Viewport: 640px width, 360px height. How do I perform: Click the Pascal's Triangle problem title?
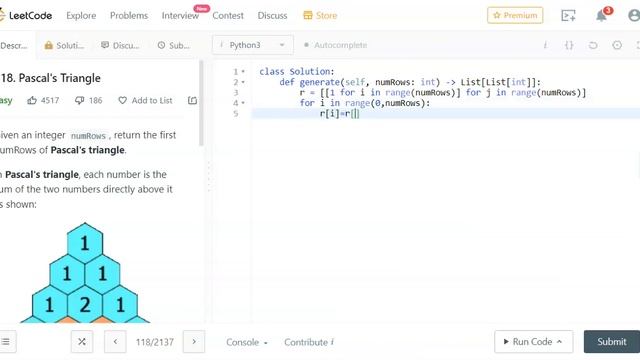[51, 78]
